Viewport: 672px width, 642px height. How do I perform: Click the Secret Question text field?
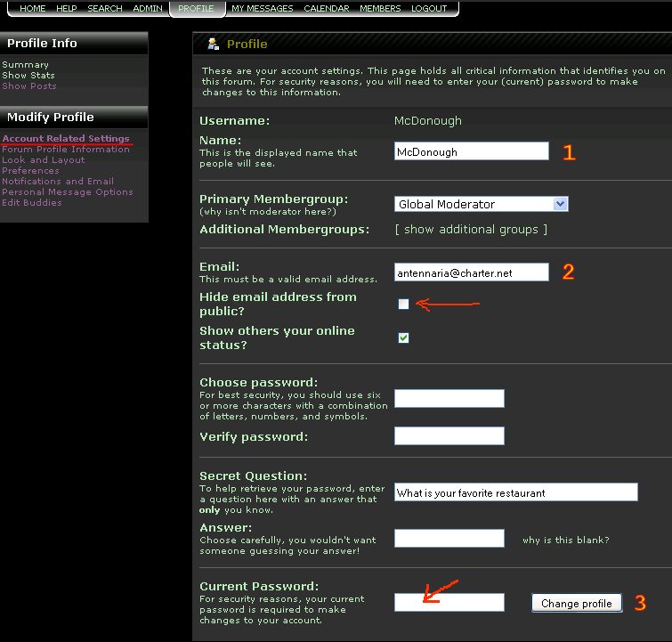pos(515,492)
